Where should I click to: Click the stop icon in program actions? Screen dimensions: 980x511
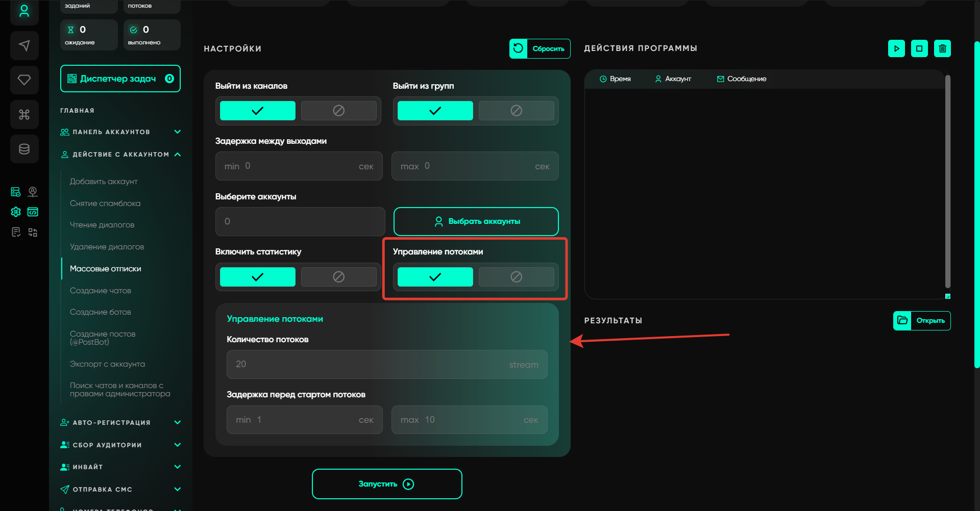click(x=919, y=48)
